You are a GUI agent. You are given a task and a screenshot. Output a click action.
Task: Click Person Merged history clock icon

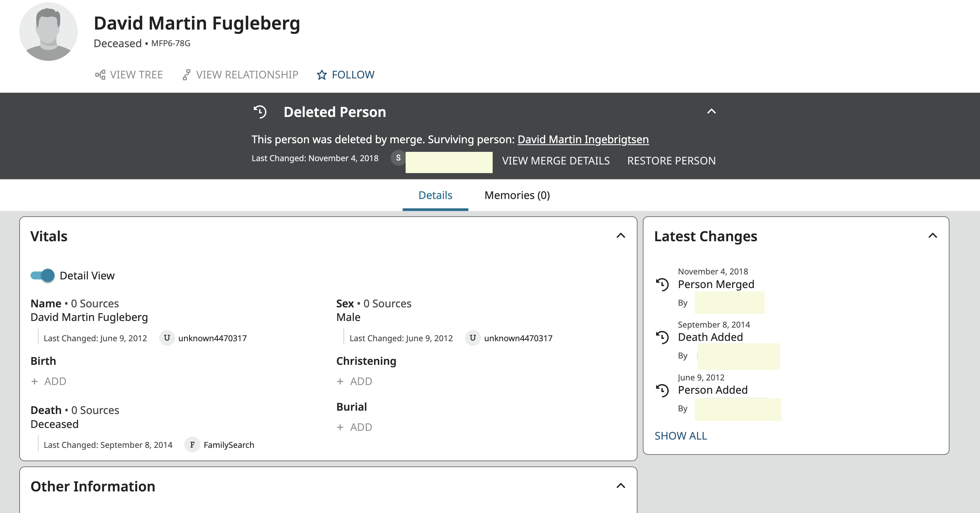click(x=662, y=284)
